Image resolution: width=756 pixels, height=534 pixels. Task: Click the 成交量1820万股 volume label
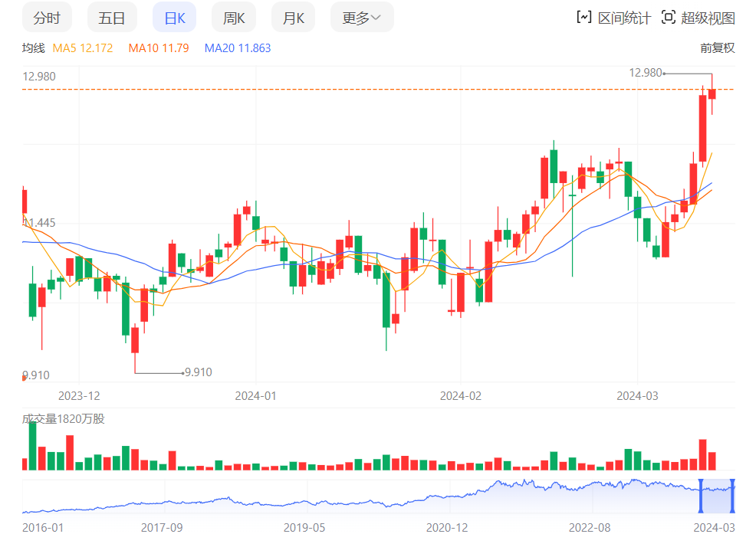point(63,419)
